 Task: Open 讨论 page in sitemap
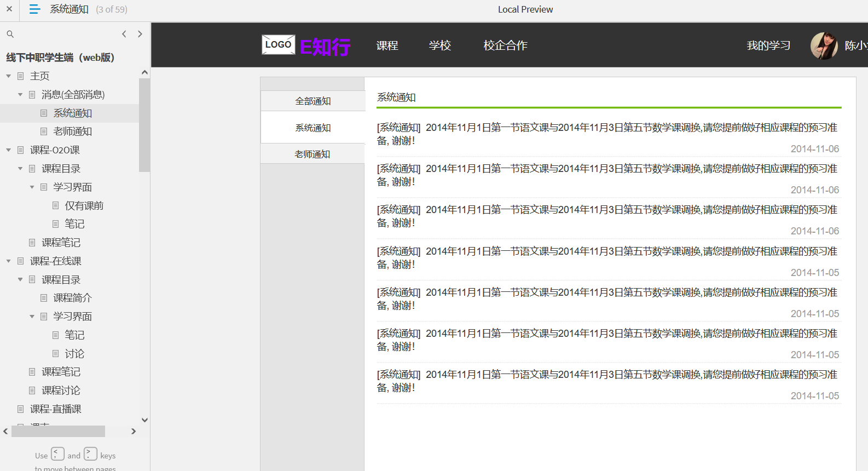tap(74, 354)
